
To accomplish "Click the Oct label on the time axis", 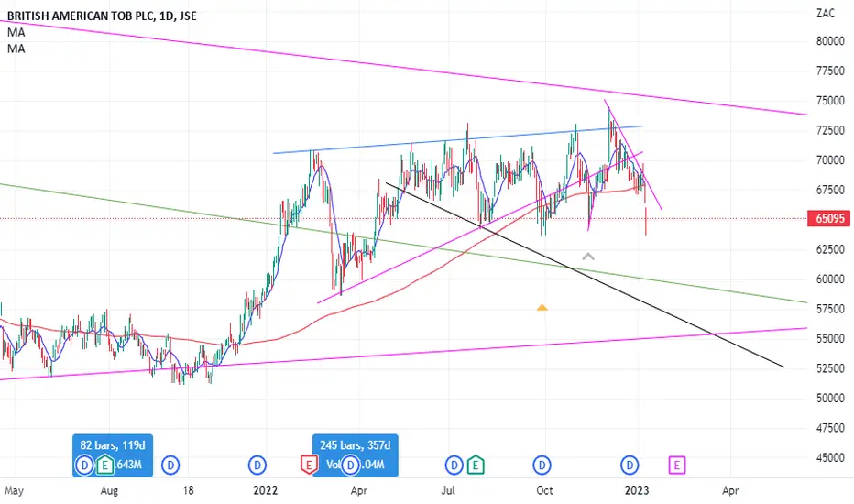I will point(544,490).
